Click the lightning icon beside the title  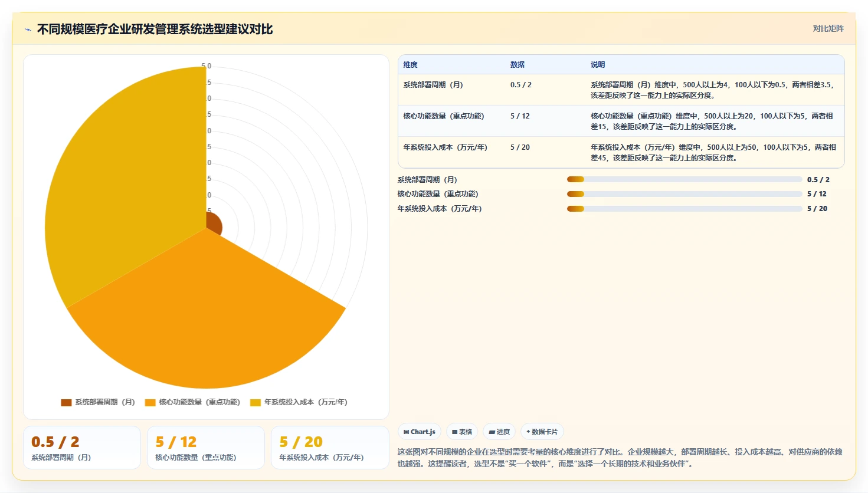tap(28, 29)
